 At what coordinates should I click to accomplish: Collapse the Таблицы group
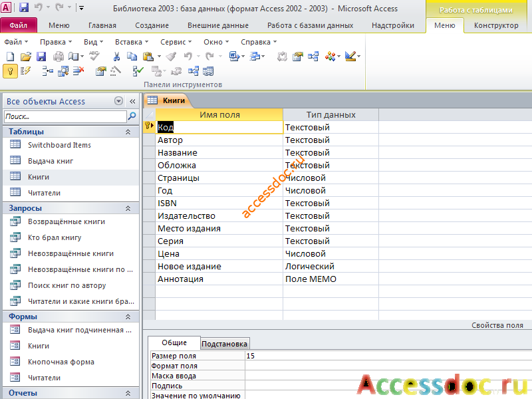coord(128,132)
